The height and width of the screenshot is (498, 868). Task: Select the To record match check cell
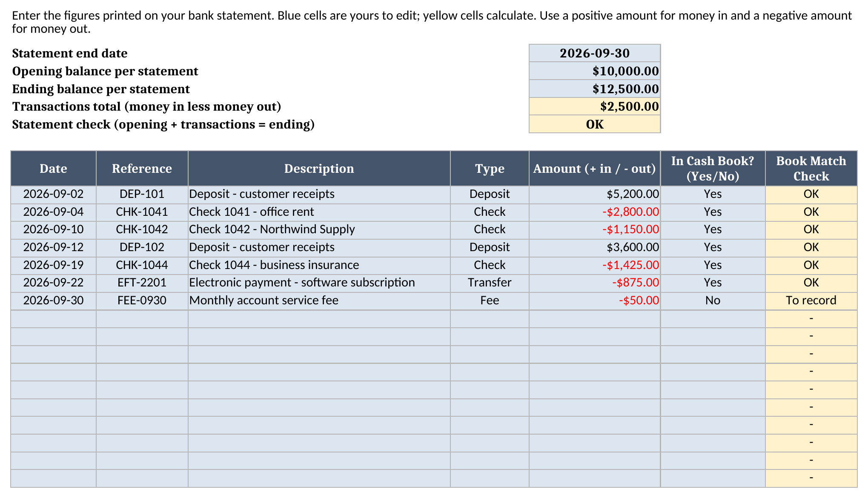[x=811, y=301]
